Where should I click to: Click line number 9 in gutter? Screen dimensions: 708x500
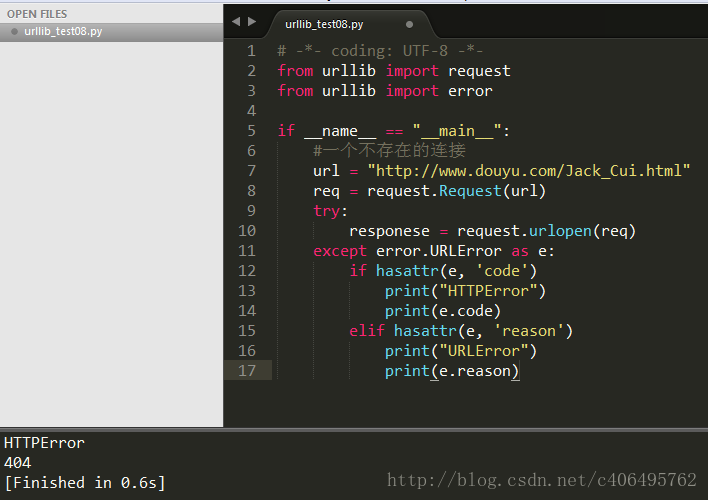252,211
